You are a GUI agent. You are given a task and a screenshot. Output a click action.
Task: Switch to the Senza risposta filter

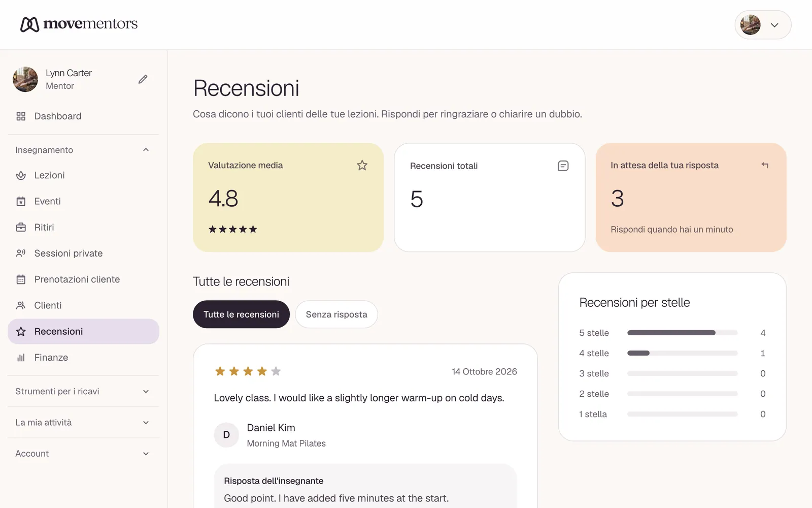tap(336, 314)
